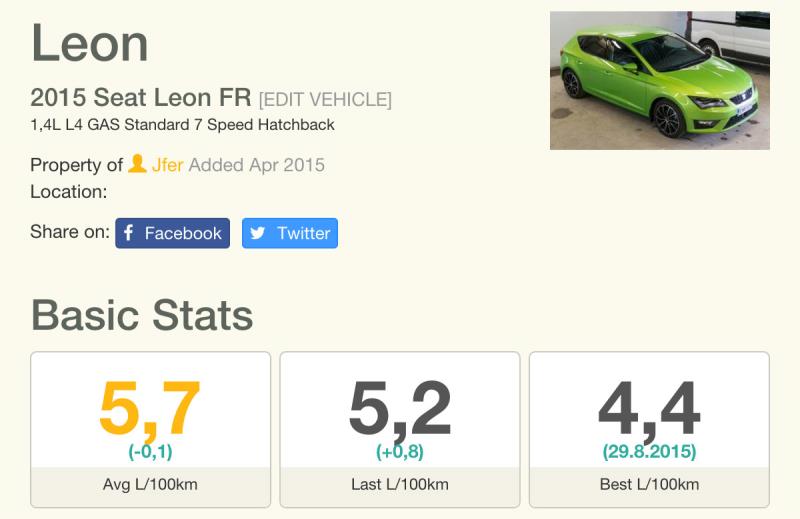Open the Jfer user profile link
The image size is (800, 519).
tap(167, 165)
